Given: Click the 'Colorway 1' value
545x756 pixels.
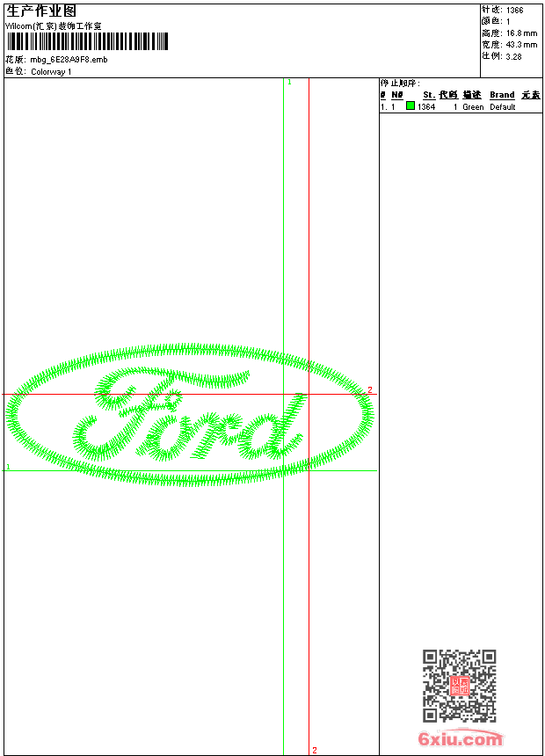Looking at the screenshot, I should tap(51, 72).
